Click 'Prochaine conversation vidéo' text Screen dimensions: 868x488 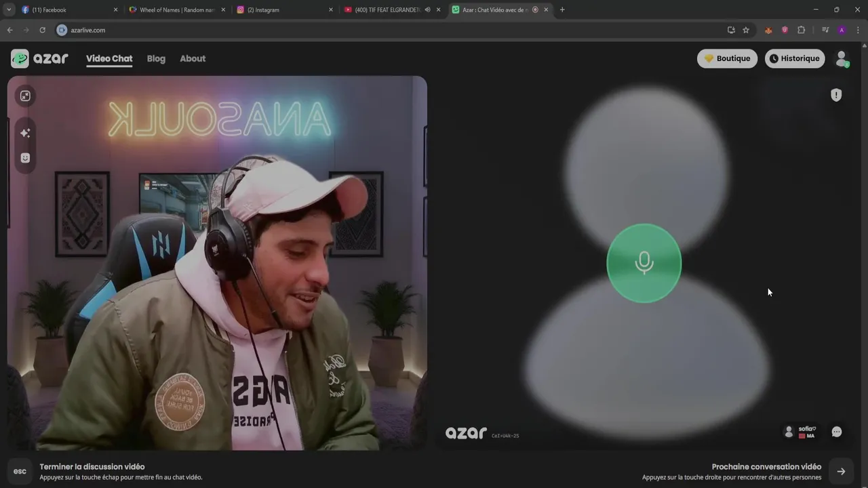766,466
